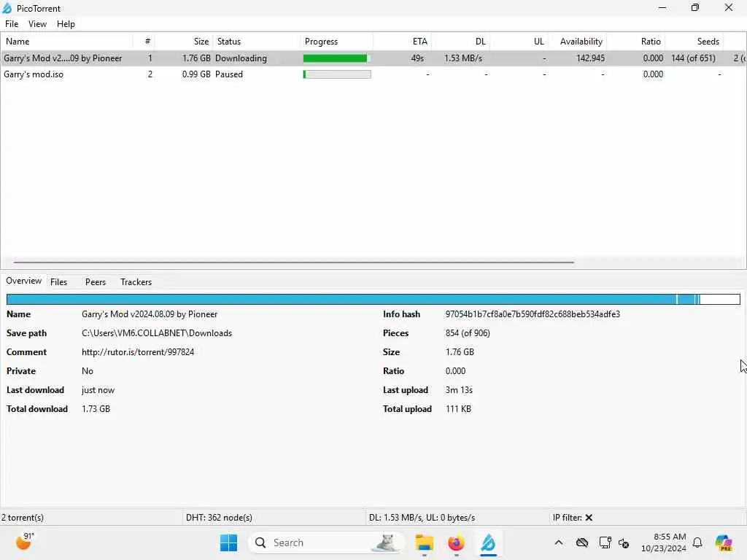Open the weather widget showing 91°
Image resolution: width=747 pixels, height=560 pixels.
pos(24,542)
